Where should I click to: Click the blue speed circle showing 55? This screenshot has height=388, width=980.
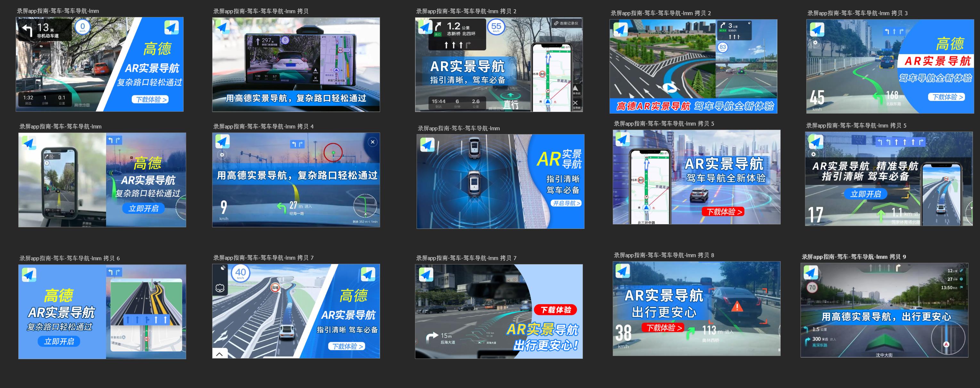496,27
